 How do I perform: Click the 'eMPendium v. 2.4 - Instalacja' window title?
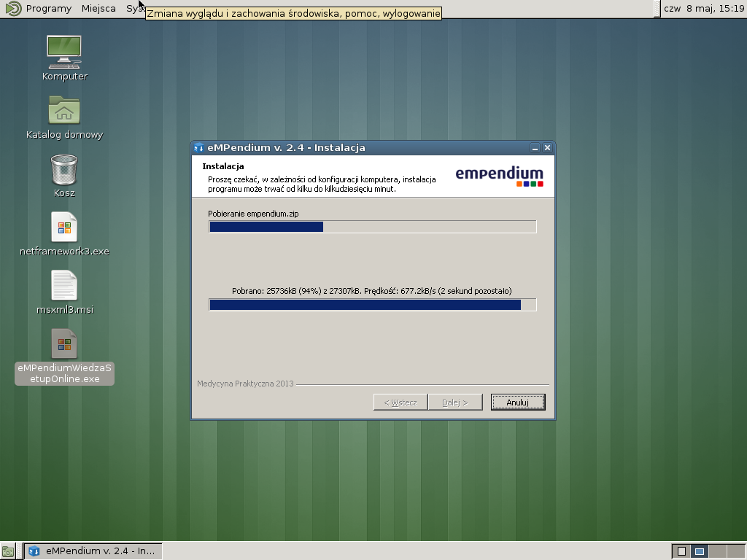286,147
